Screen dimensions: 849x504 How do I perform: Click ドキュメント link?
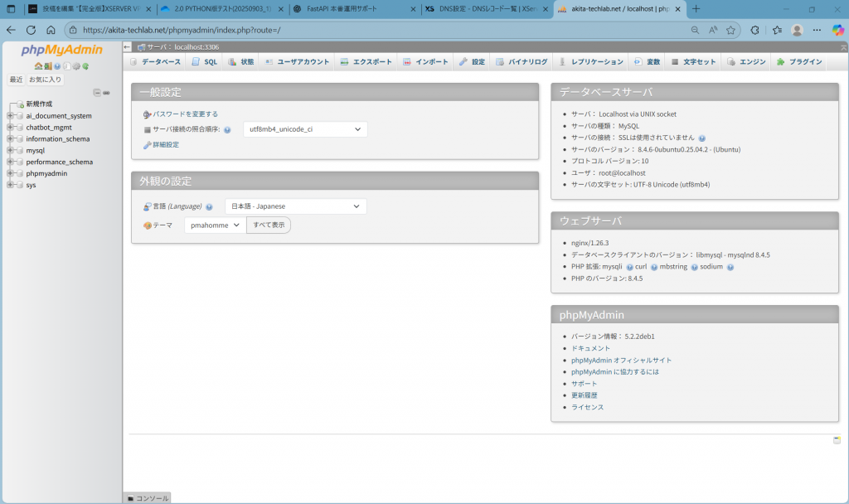[x=590, y=349]
